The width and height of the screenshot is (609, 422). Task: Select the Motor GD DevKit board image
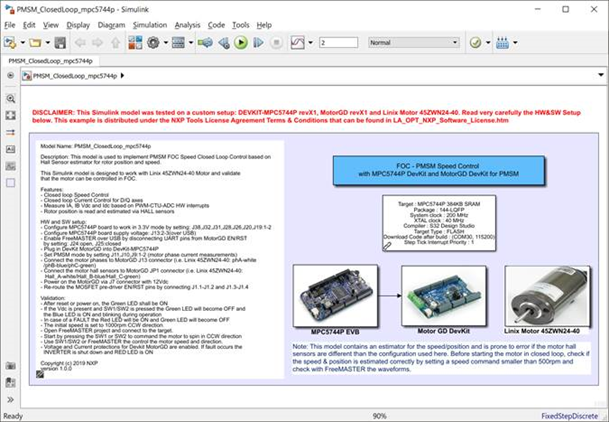pyautogui.click(x=443, y=296)
